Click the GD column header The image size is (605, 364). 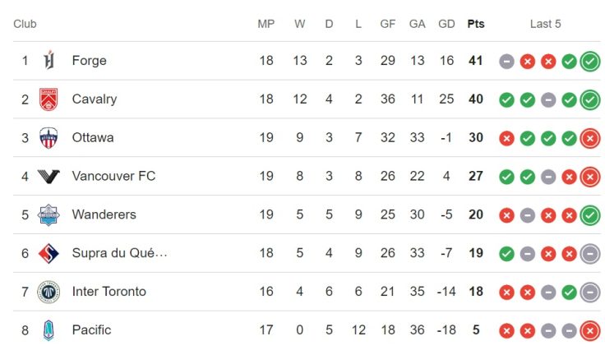point(446,24)
